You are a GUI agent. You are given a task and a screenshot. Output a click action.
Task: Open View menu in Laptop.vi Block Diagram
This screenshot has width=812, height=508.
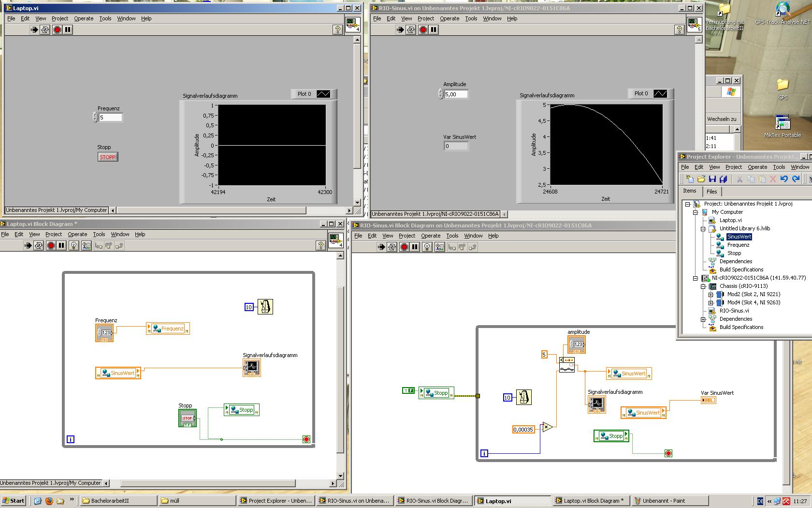coord(34,234)
